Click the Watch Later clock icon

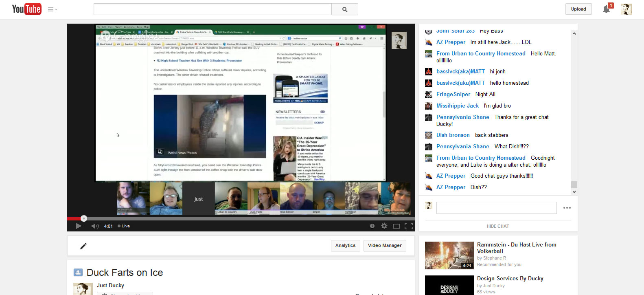click(x=372, y=226)
